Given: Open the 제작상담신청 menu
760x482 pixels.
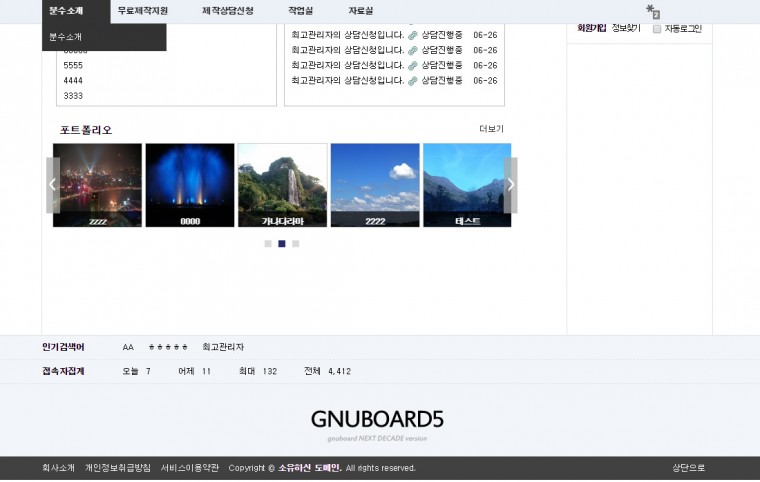Looking at the screenshot, I should [x=227, y=11].
